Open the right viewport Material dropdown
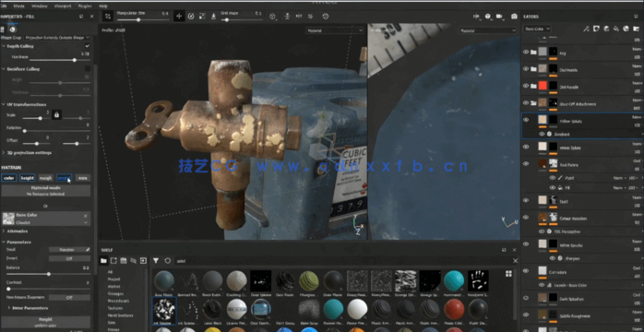Image resolution: width=644 pixels, height=332 pixels. point(488,30)
